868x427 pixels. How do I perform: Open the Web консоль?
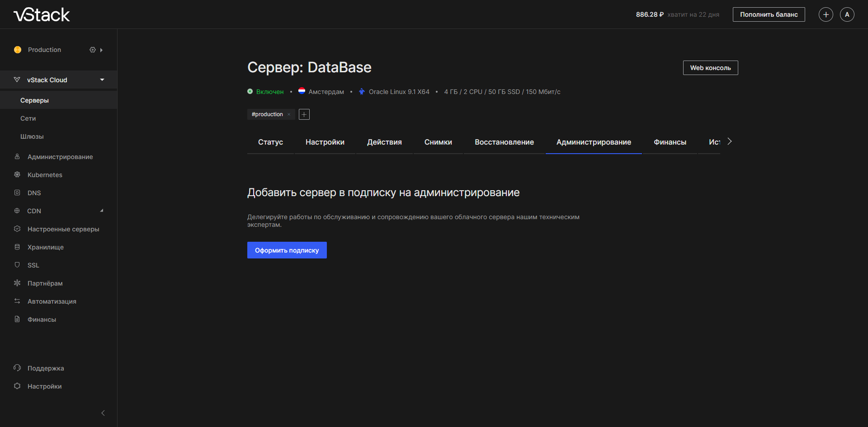coord(710,68)
